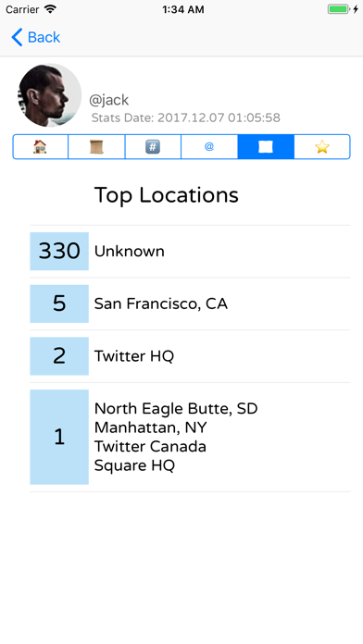The image size is (363, 644).
Task: Tap the highlighted locations segment
Action: 266,146
